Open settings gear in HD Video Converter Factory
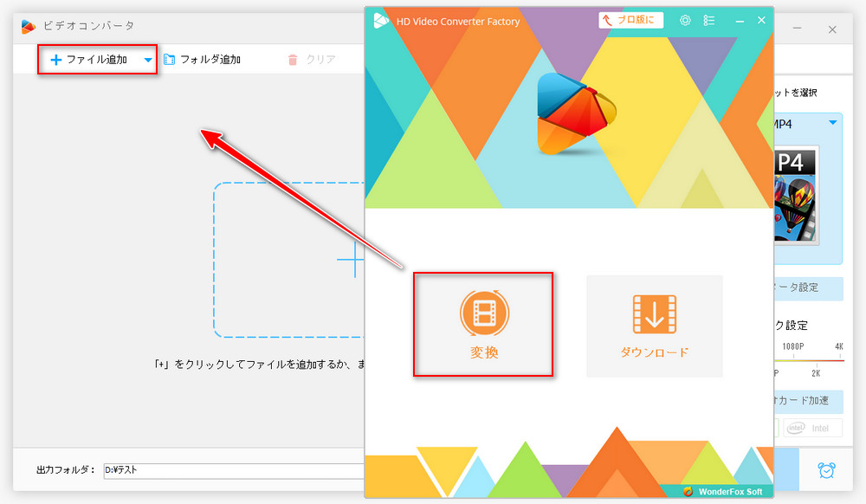 point(685,21)
